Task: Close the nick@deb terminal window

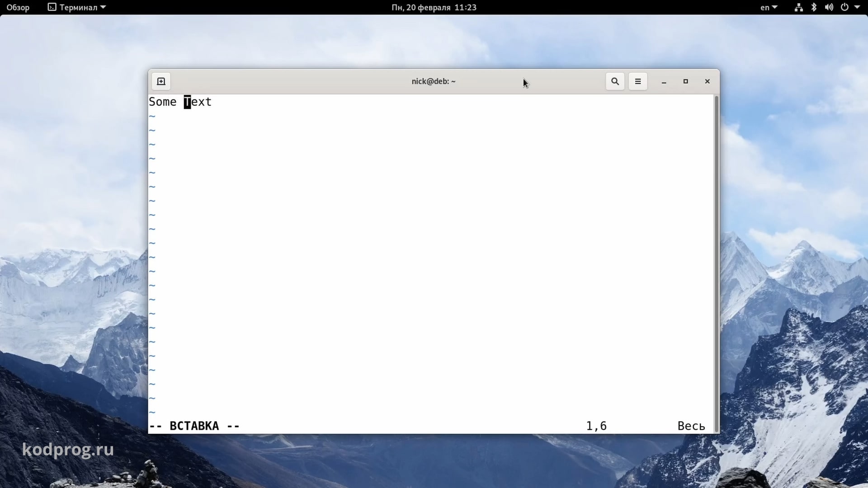Action: pos(708,81)
